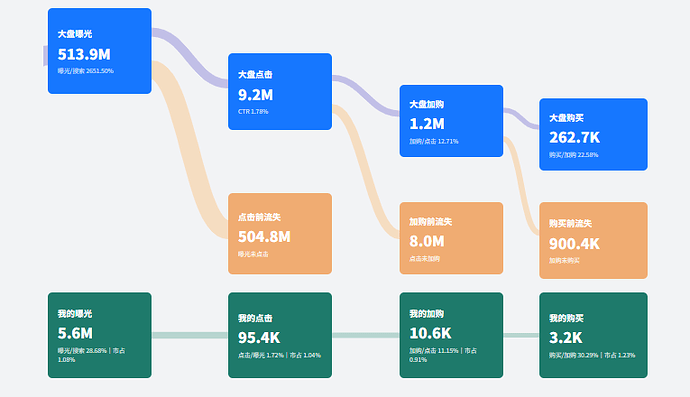Viewport: 690px width, 397px height.
Task: Click the 5.6M my exposure value
Action: [x=75, y=334]
